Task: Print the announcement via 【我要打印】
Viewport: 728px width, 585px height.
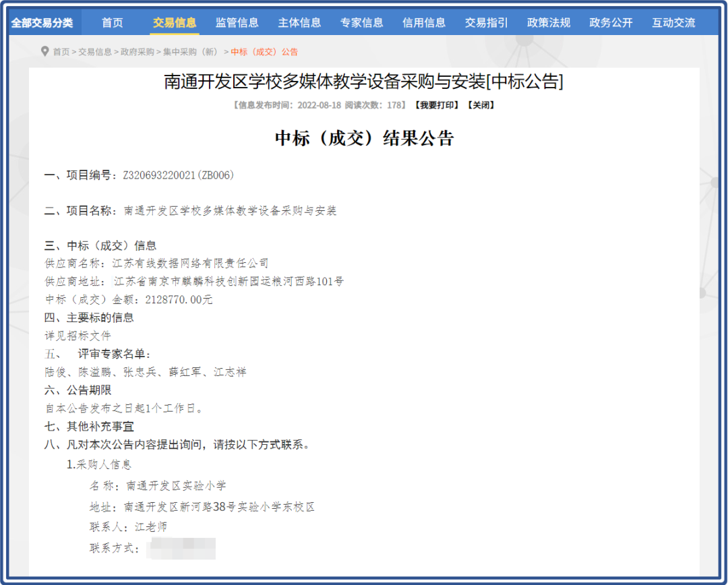Action: 436,105
